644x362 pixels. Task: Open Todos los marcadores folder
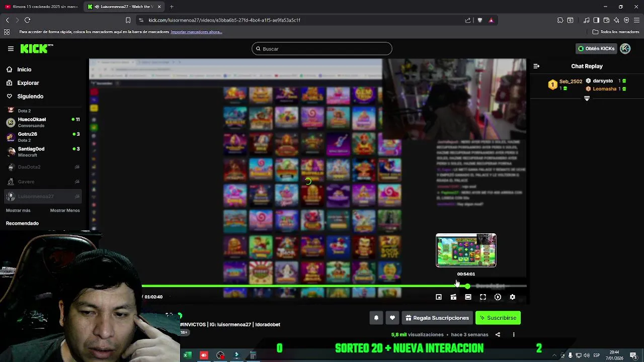coord(616,32)
